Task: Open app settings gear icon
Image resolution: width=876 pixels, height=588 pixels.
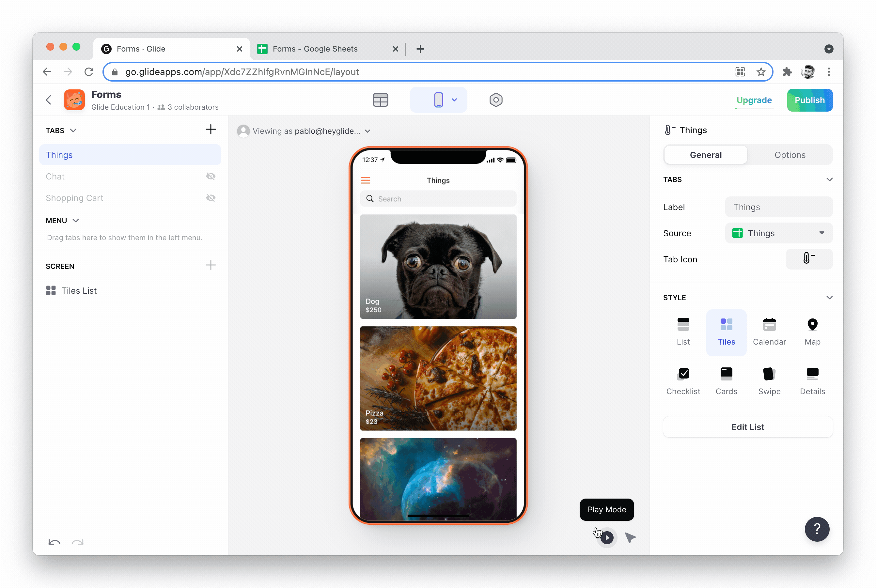Action: click(x=496, y=100)
